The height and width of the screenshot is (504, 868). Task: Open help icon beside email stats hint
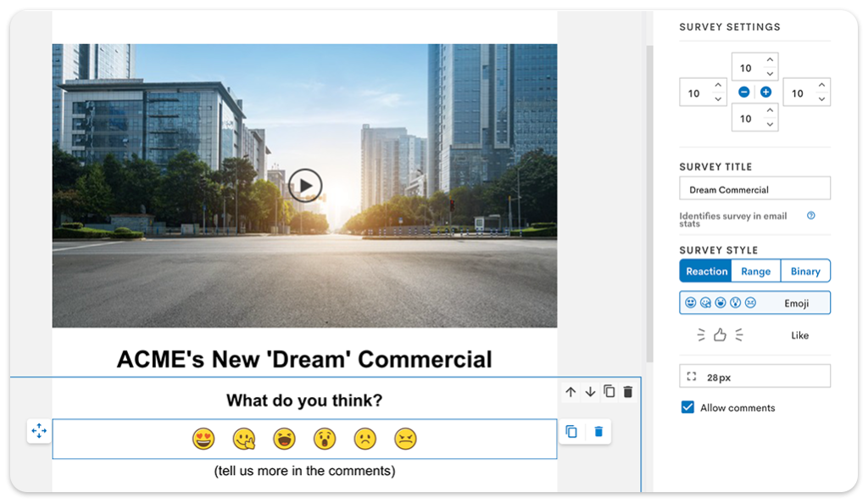click(x=811, y=216)
